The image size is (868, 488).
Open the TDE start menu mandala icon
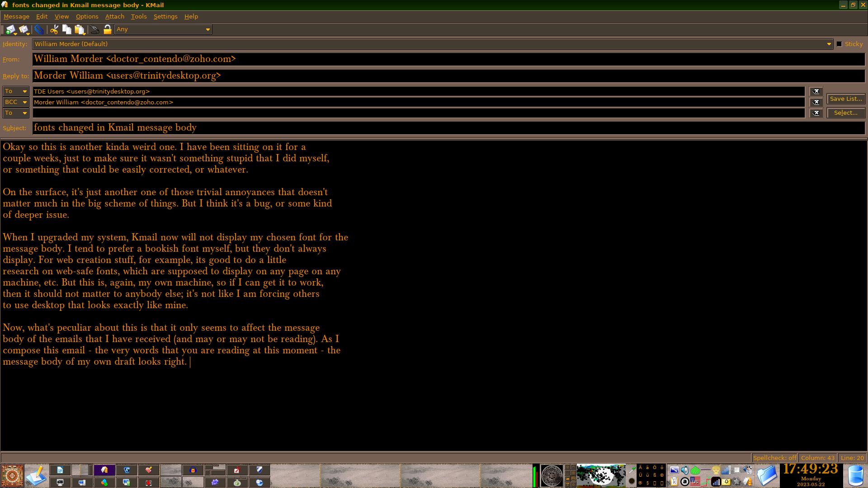pos(12,476)
